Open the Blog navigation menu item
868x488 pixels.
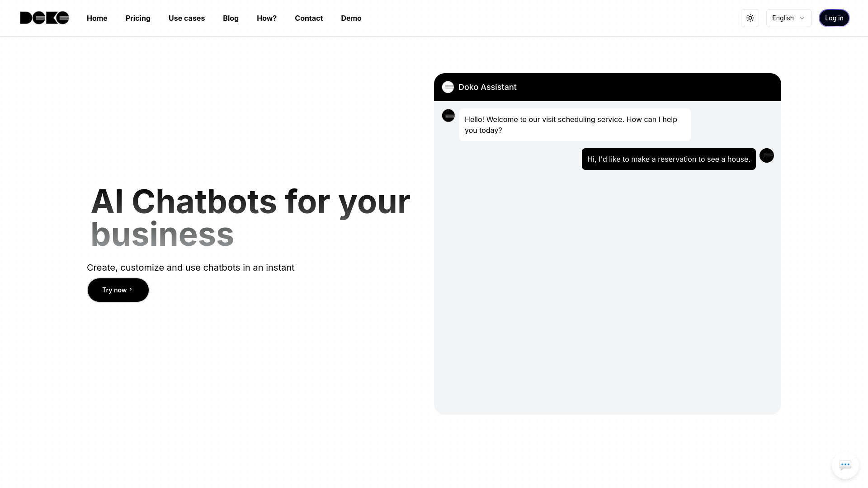click(x=231, y=18)
